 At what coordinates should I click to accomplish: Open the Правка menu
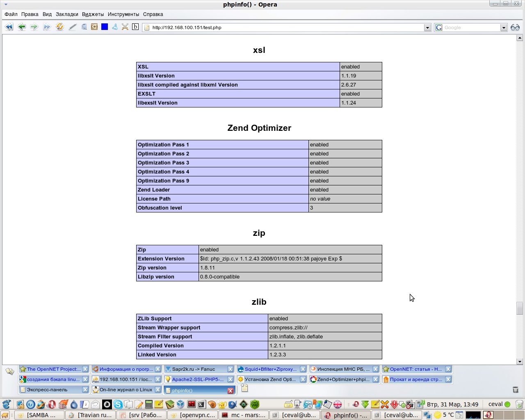(x=30, y=14)
